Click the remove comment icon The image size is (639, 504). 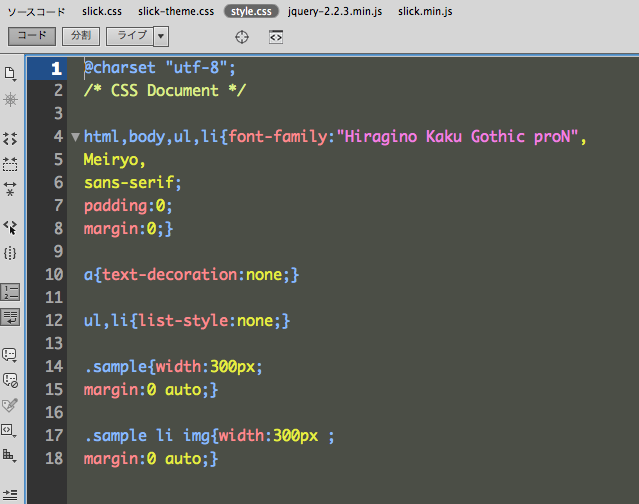tap(10, 380)
